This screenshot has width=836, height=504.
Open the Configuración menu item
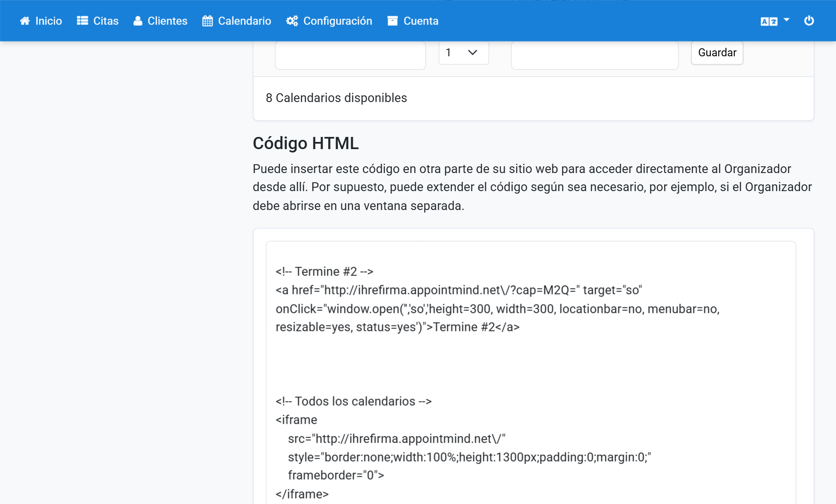point(329,21)
